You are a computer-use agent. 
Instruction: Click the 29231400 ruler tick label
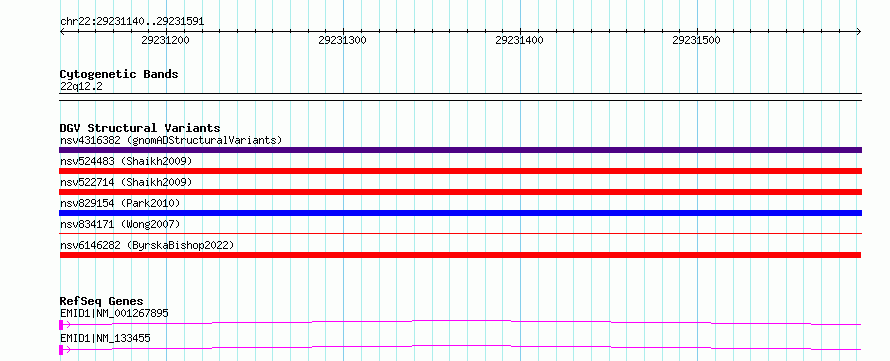(519, 40)
